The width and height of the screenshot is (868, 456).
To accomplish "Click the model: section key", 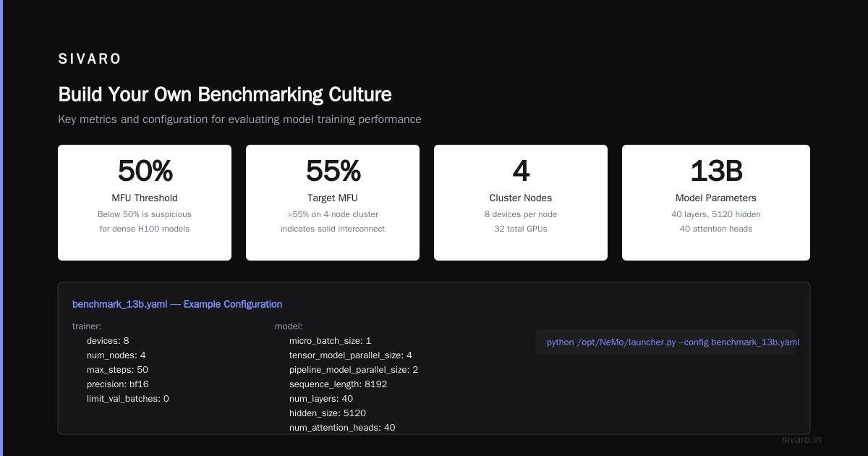I will pyautogui.click(x=289, y=326).
